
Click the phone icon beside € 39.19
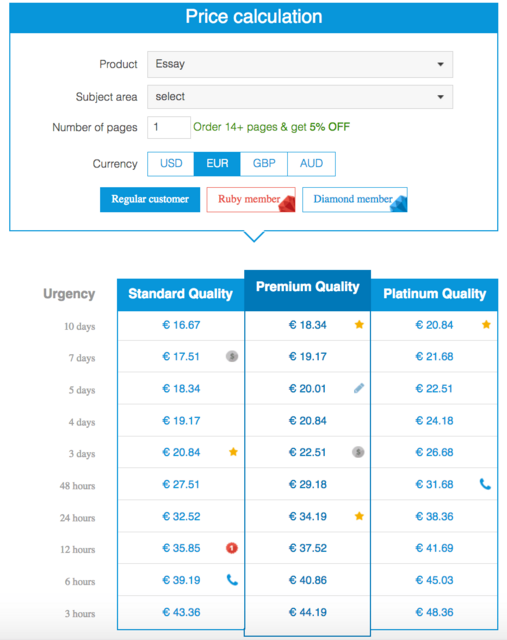pyautogui.click(x=232, y=580)
